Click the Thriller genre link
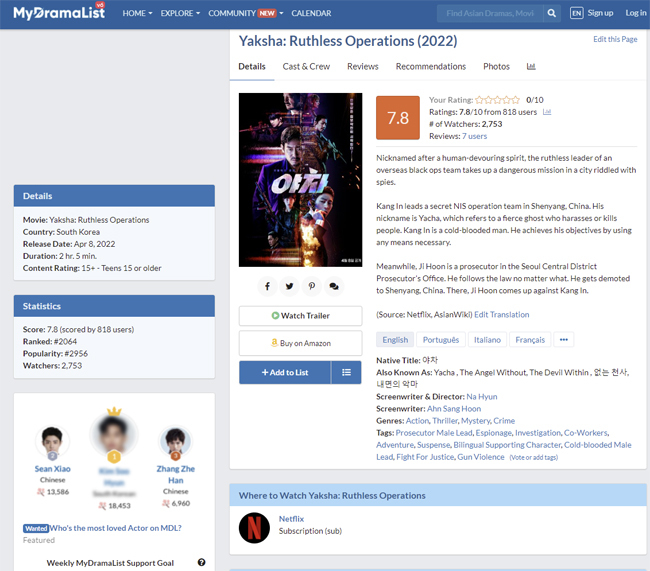Screen dimensions: 650x571 [x=445, y=420]
